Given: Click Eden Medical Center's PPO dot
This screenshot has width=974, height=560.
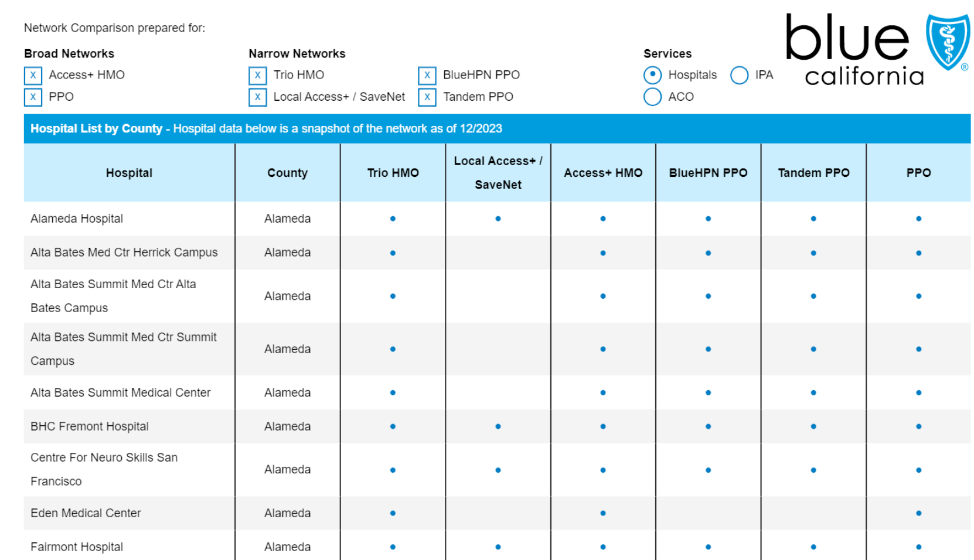Looking at the screenshot, I should tap(918, 513).
